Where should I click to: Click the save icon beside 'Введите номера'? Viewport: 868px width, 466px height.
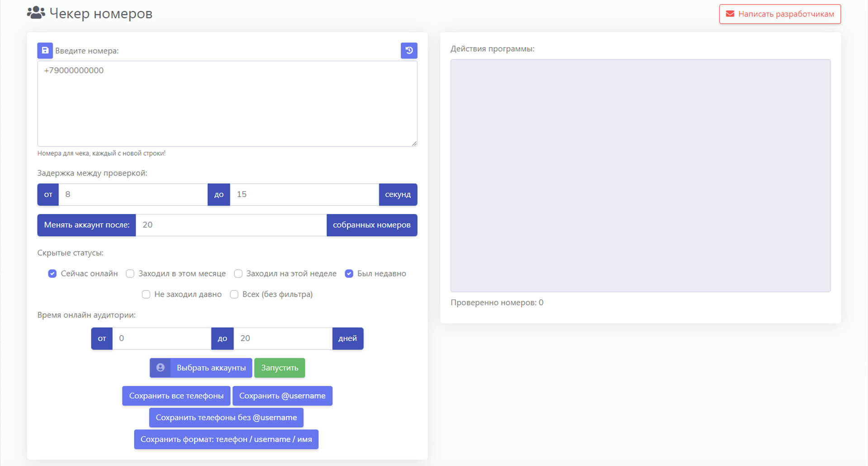[x=45, y=51]
